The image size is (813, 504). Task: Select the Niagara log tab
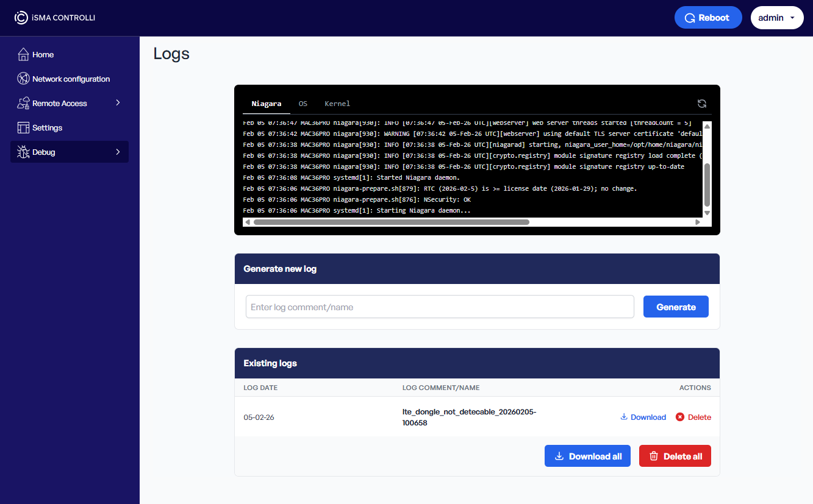[267, 104]
